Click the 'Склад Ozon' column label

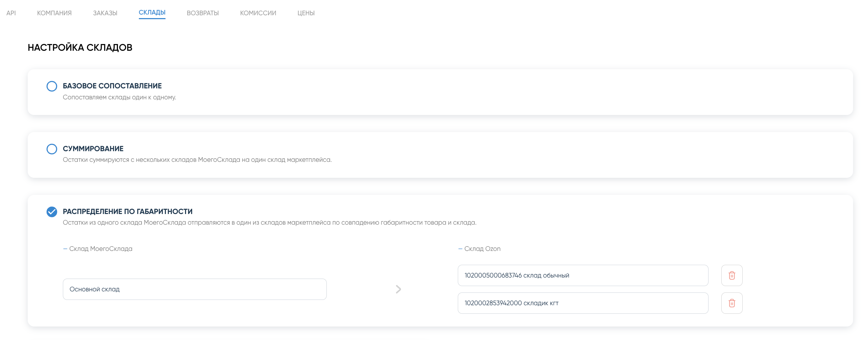(x=482, y=249)
